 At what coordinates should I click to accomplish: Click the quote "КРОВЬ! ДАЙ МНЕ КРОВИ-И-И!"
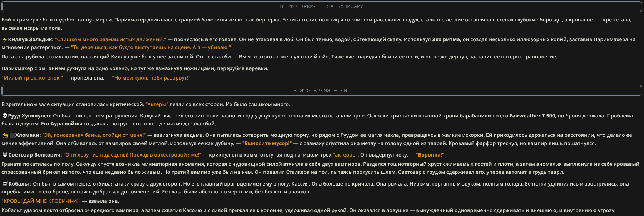[41, 201]
